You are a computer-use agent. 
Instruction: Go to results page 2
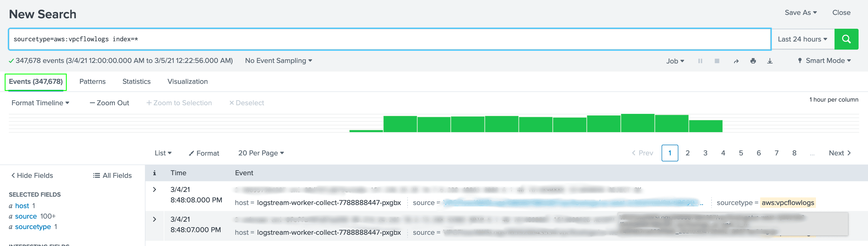[687, 153]
